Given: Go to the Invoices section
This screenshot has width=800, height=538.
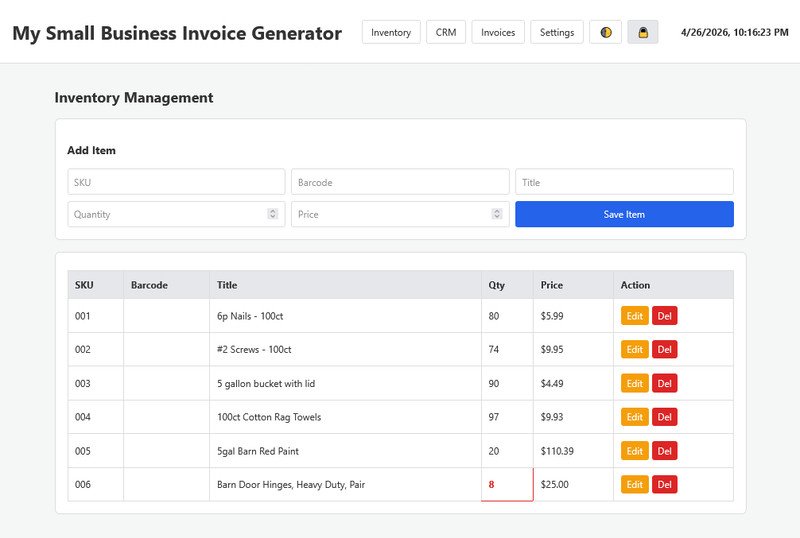Looking at the screenshot, I should pyautogui.click(x=498, y=32).
